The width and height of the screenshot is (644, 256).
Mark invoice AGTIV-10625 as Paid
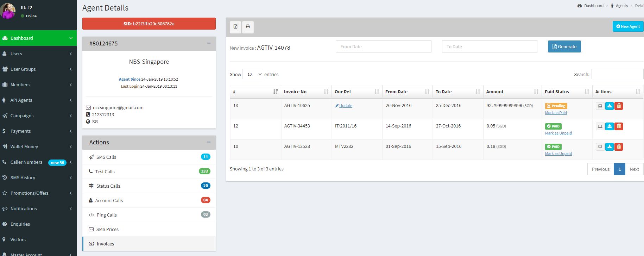pyautogui.click(x=556, y=113)
